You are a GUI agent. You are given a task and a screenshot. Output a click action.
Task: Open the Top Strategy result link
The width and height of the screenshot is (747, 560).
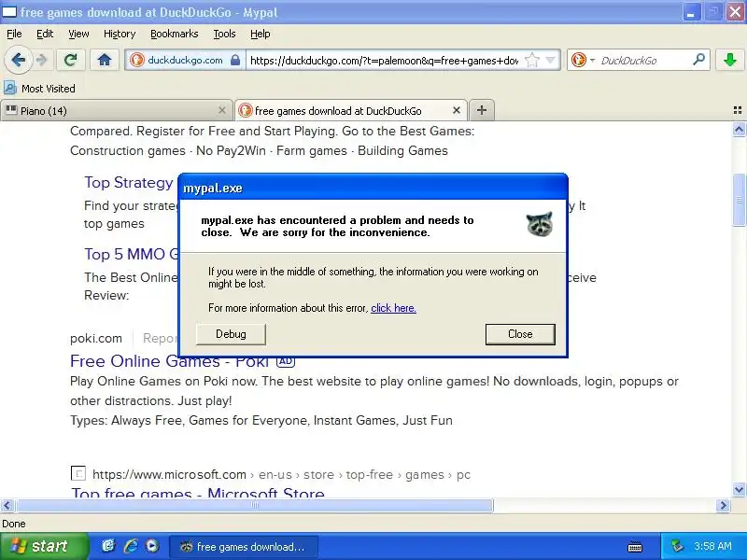(x=129, y=182)
